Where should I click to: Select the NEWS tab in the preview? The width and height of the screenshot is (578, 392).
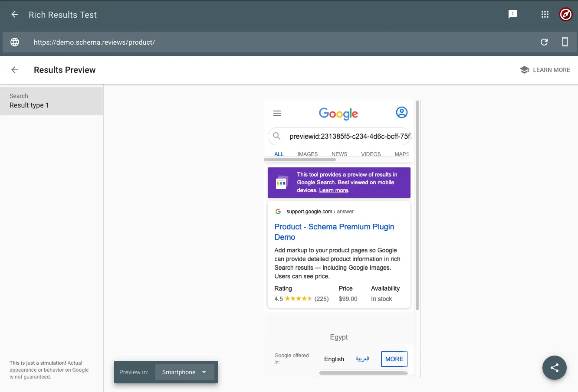(x=339, y=154)
